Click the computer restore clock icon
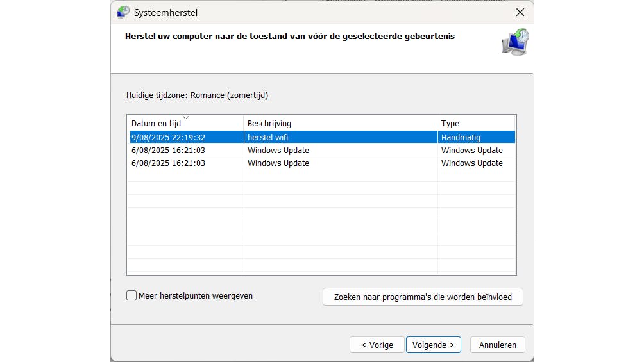 (515, 42)
